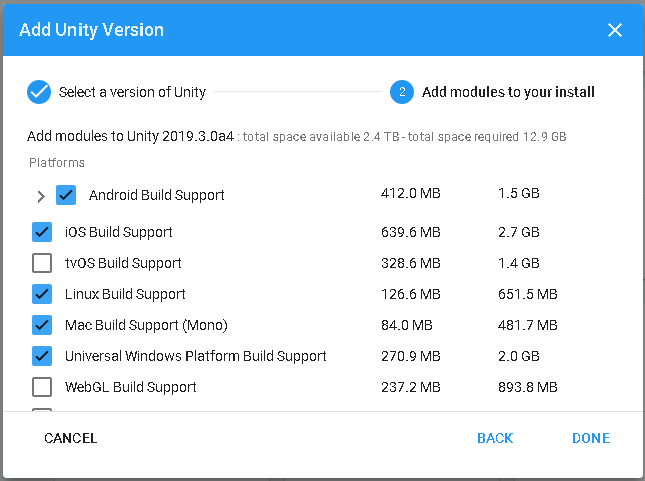This screenshot has height=481, width=645.
Task: Click the step 2 circle icon
Action: [402, 92]
